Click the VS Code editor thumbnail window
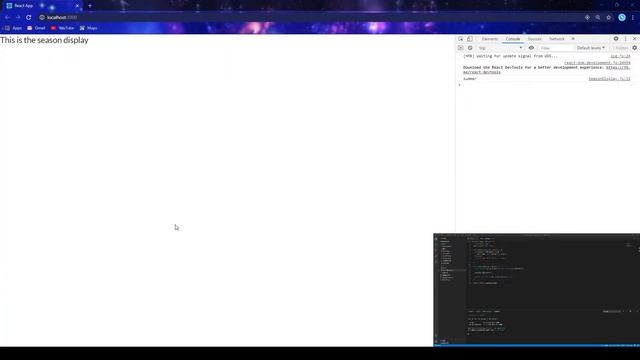The height and width of the screenshot is (360, 640). [x=536, y=290]
